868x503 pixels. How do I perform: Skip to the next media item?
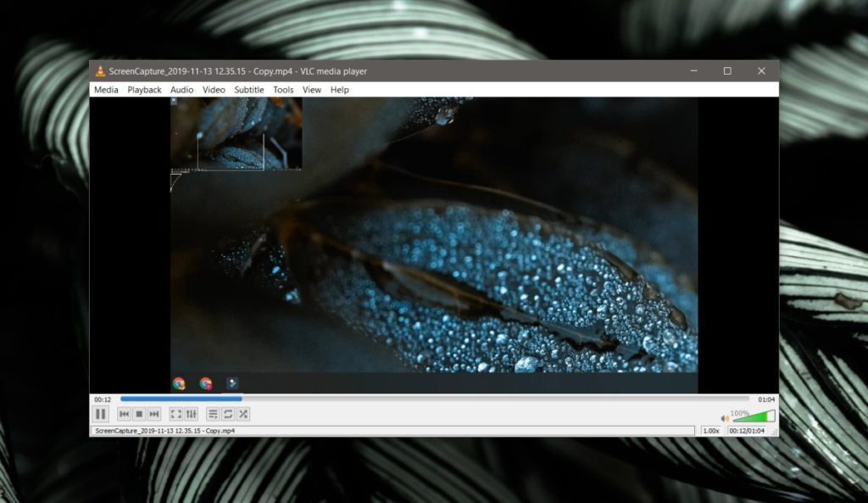(x=153, y=414)
